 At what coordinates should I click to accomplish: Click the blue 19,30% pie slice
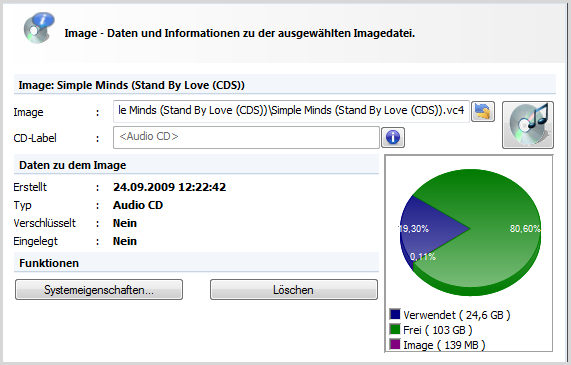click(x=430, y=228)
